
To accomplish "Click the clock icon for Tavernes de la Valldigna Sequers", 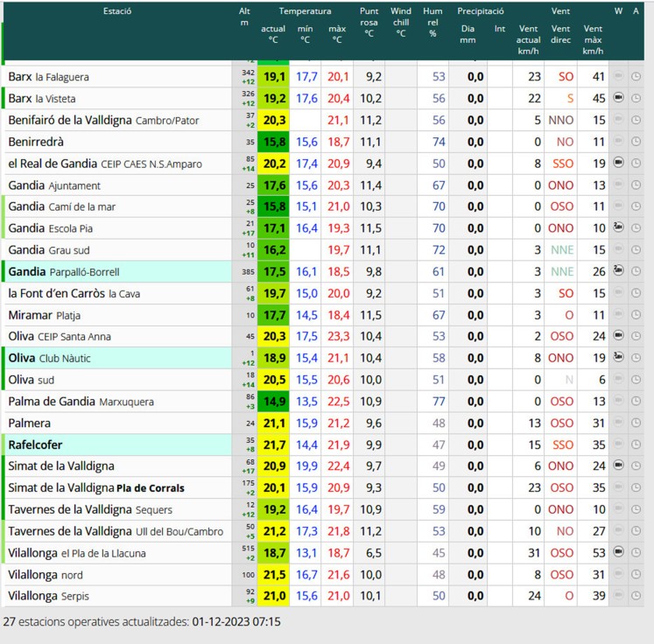I will click(x=636, y=509).
